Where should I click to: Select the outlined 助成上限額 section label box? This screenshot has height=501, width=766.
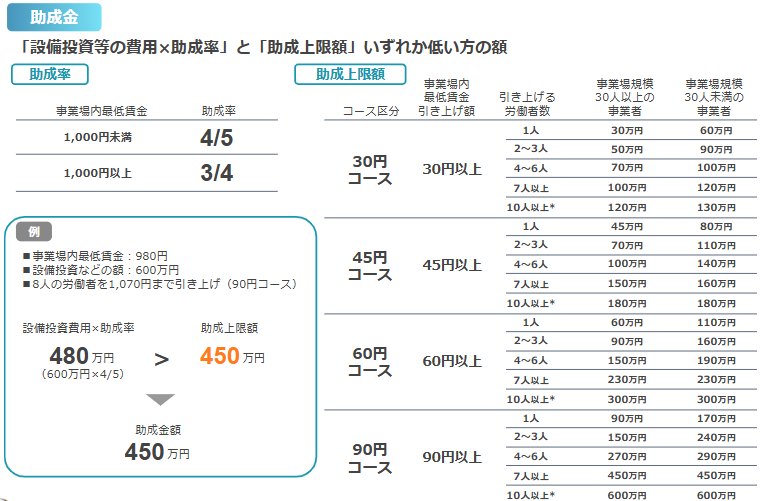click(350, 74)
